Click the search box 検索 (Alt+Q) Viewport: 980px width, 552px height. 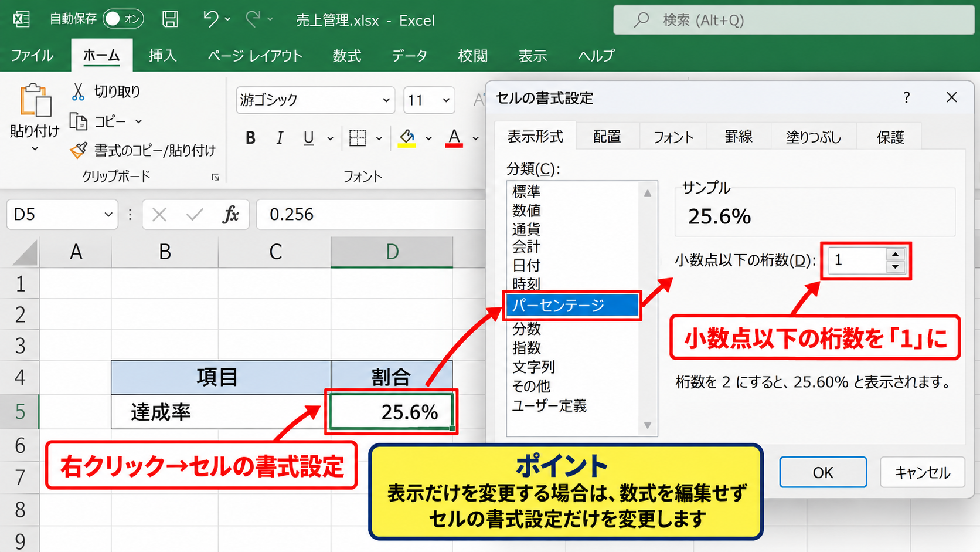[x=794, y=20]
